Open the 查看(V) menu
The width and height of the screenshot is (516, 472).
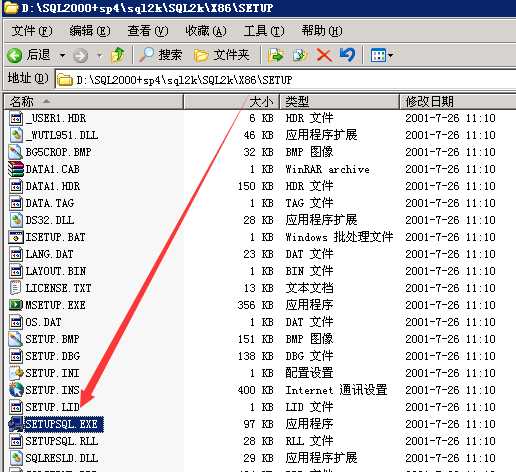click(148, 31)
